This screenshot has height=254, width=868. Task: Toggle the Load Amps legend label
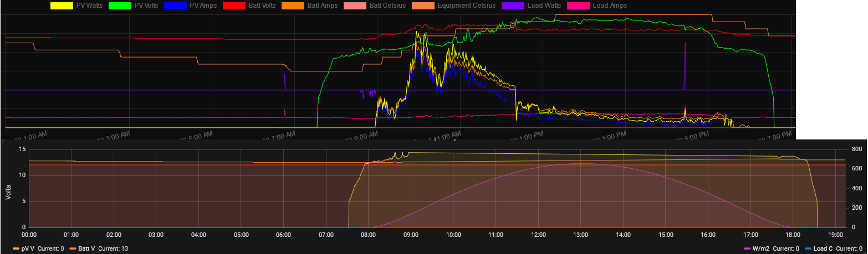[610, 6]
